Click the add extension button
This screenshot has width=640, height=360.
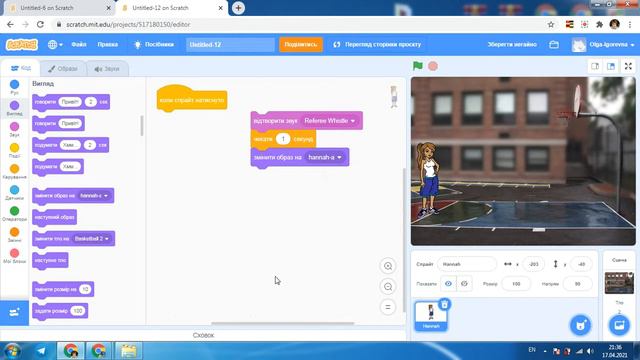click(x=14, y=313)
